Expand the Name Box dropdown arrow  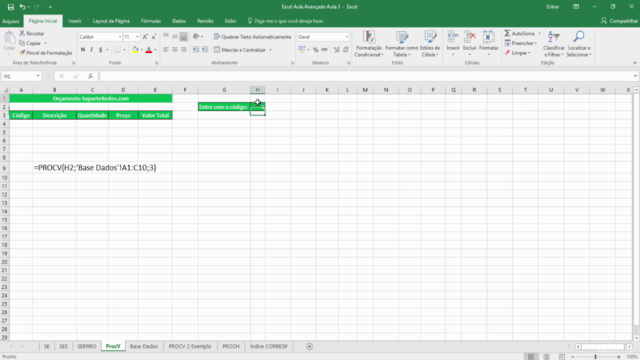(x=38, y=76)
